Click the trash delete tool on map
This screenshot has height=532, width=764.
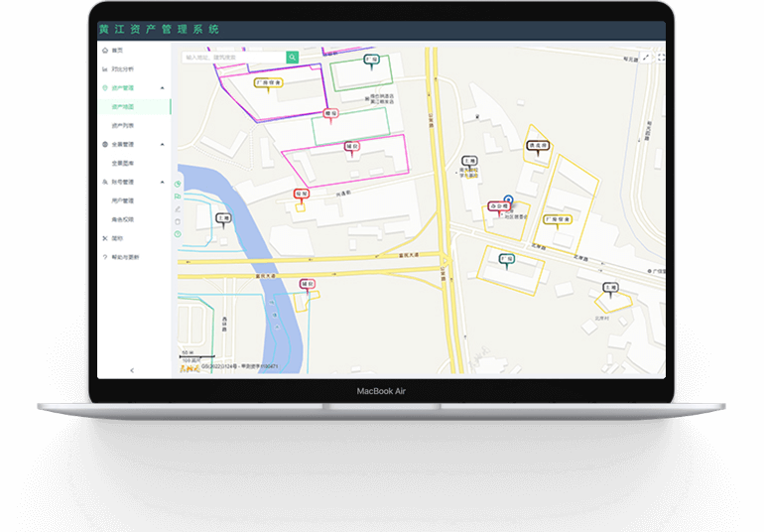pos(178,221)
